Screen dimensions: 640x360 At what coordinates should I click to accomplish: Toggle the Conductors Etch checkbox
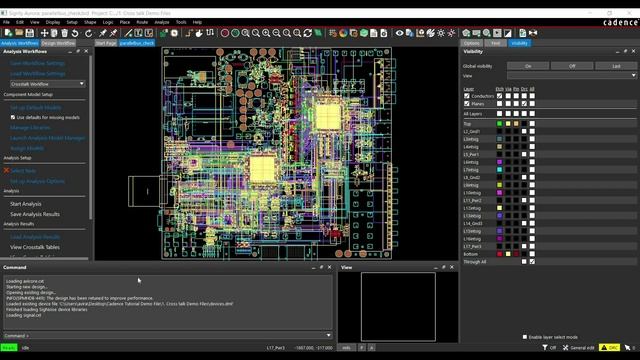[x=499, y=96]
